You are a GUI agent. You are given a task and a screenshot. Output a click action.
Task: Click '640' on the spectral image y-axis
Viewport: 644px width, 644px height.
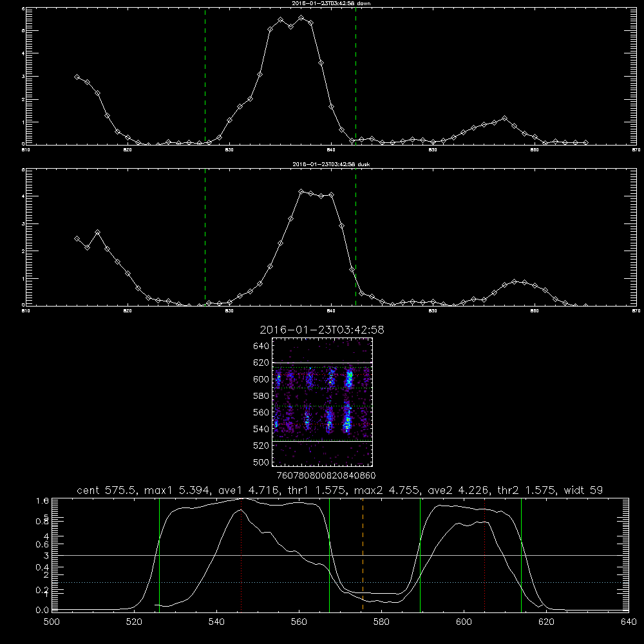(x=261, y=346)
